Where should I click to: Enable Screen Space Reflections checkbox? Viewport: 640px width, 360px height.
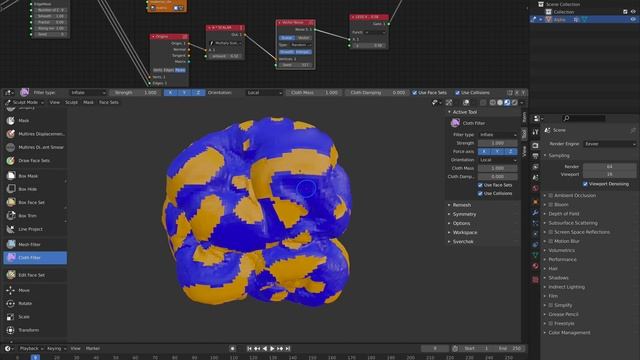tap(551, 232)
